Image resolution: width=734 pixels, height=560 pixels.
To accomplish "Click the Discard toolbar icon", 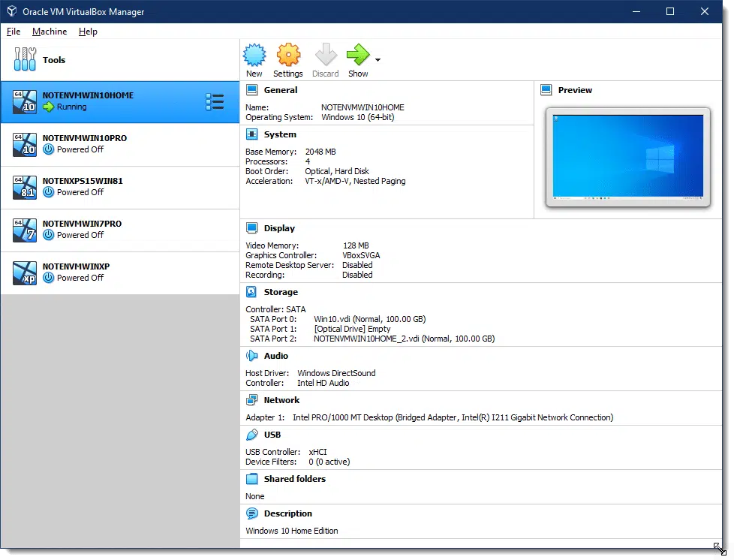I will (326, 55).
